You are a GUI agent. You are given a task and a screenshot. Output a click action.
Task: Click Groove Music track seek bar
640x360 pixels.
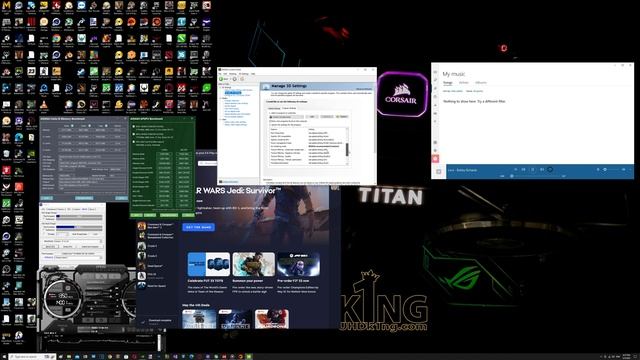[537, 176]
